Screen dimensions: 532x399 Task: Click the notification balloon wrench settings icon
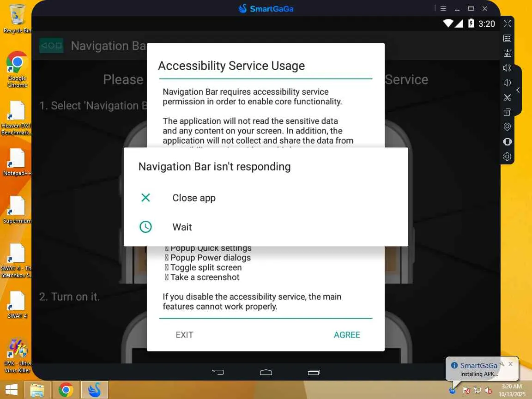502,364
